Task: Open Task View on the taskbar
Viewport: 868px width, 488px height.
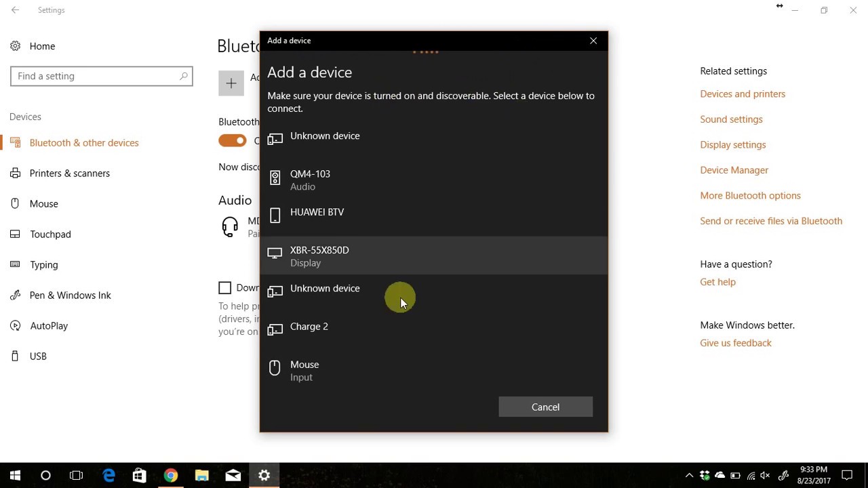Action: point(77,476)
